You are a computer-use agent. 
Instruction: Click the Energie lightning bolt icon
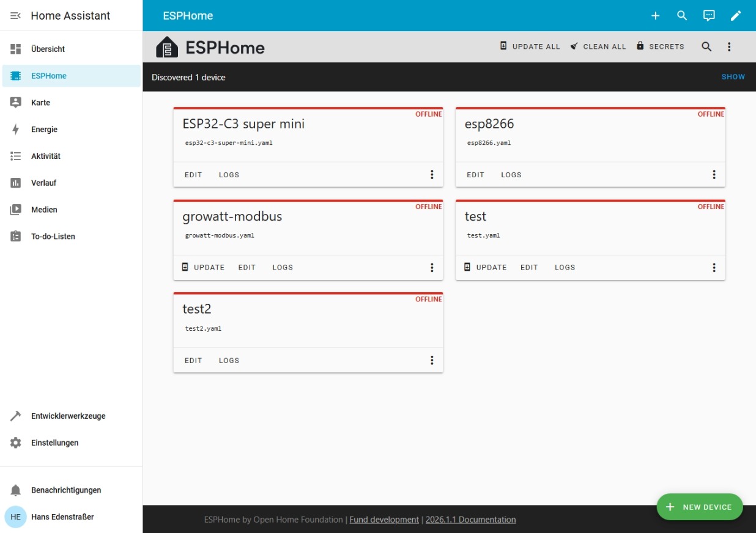click(x=16, y=130)
